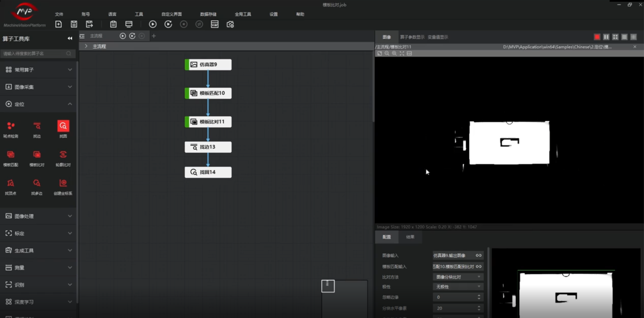Open the 比对方法 dropdown

point(458,277)
